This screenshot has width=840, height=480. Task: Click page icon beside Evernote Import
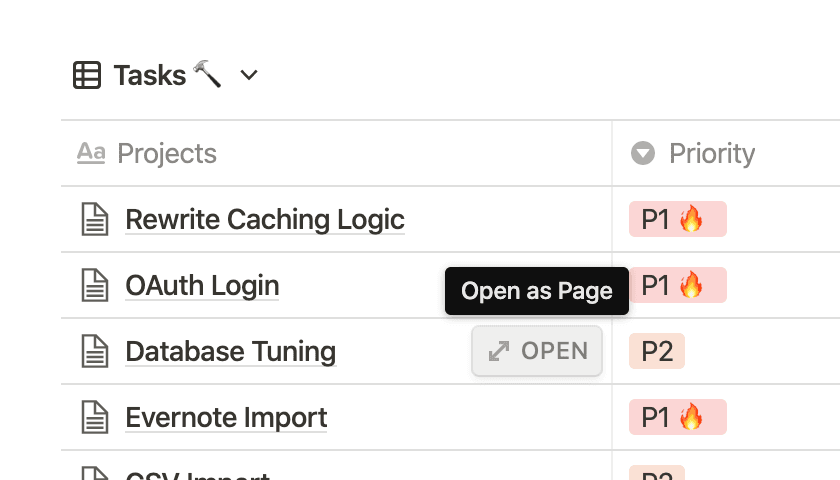pos(94,417)
